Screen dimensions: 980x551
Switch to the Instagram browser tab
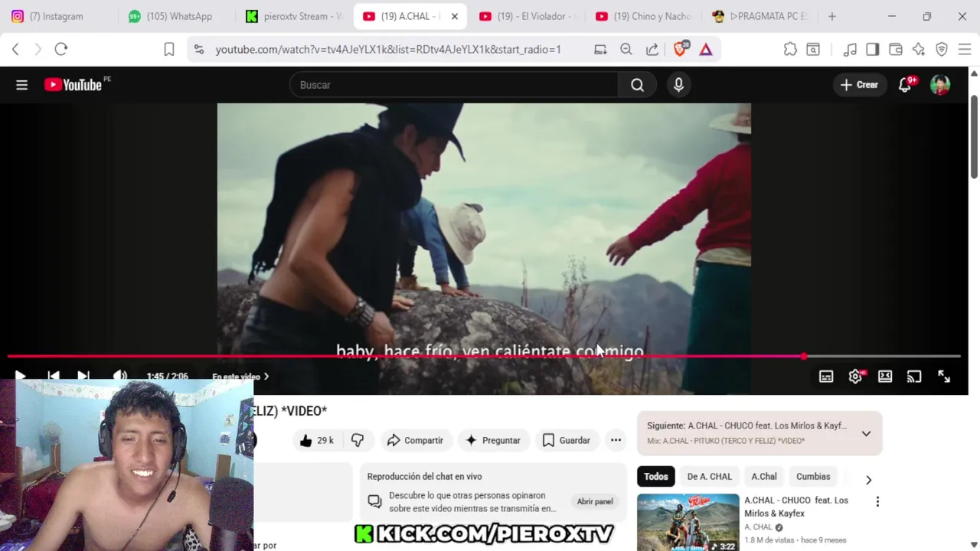(57, 16)
